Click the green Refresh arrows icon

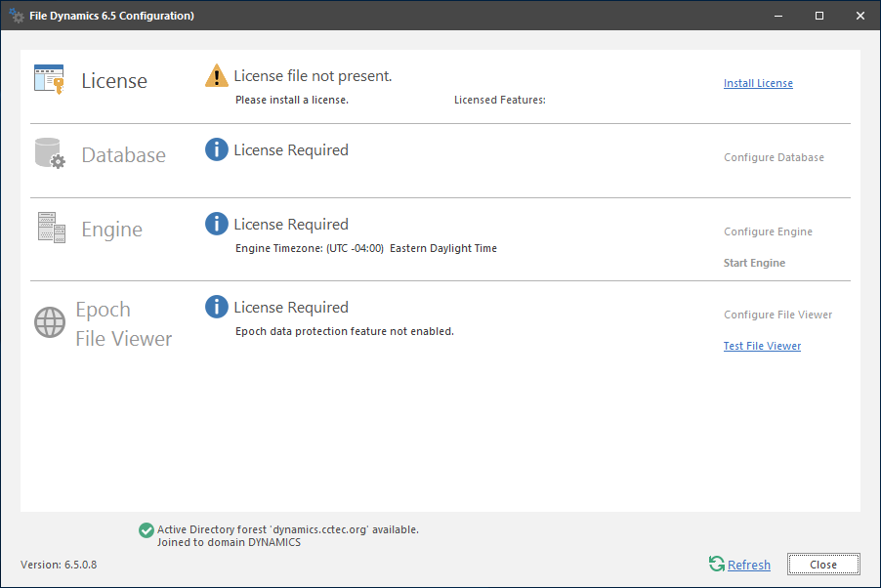point(717,564)
